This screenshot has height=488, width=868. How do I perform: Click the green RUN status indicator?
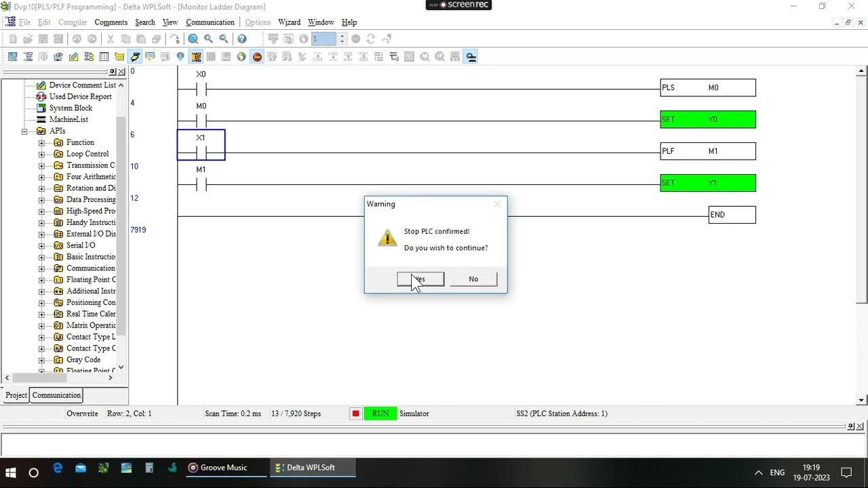coord(380,413)
